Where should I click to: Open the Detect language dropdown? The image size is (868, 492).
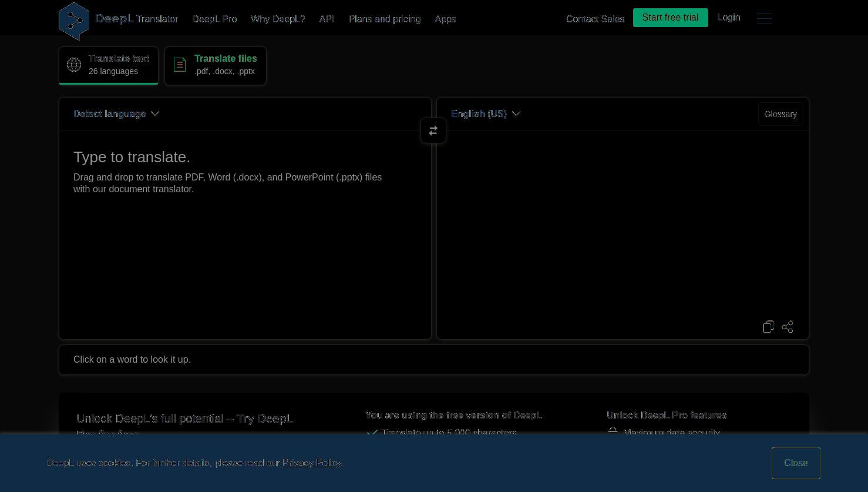point(116,113)
